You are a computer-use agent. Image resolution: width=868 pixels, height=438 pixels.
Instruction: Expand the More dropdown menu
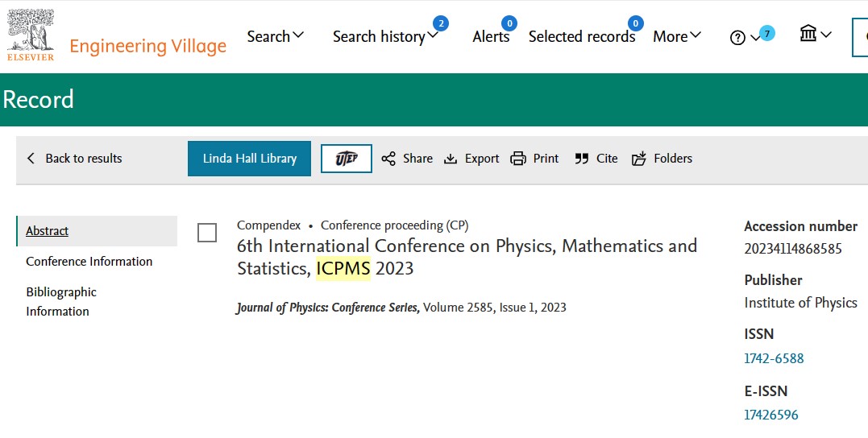677,36
